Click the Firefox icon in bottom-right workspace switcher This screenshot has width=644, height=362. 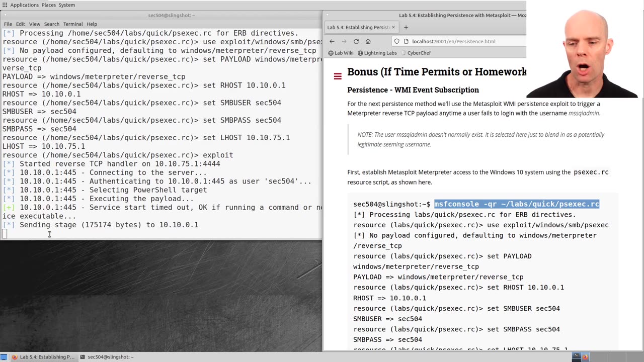pyautogui.click(x=585, y=357)
